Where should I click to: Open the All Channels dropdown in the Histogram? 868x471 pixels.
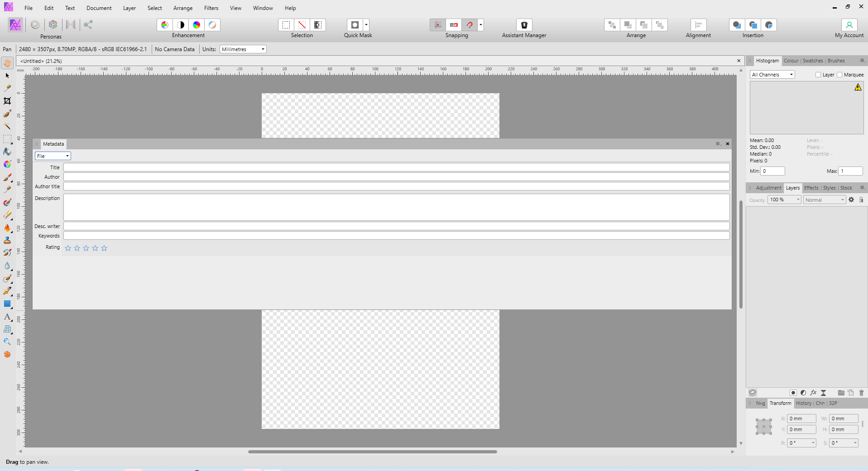(772, 74)
